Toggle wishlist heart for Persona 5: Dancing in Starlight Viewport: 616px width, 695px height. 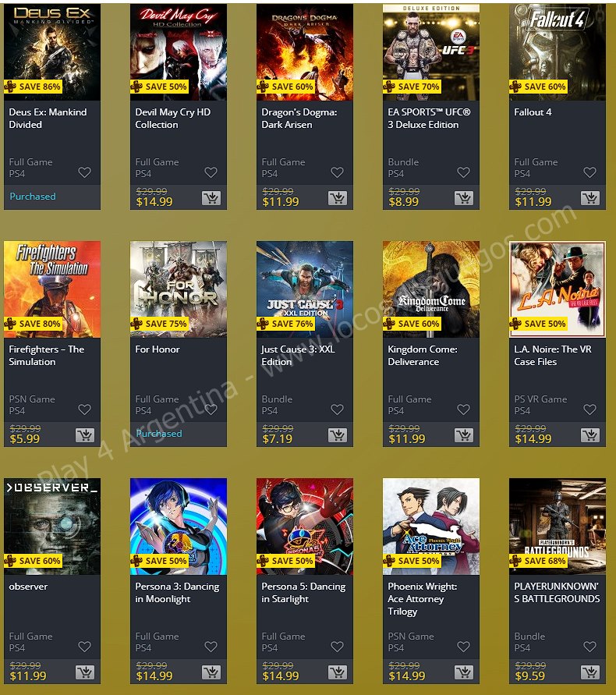(338, 646)
